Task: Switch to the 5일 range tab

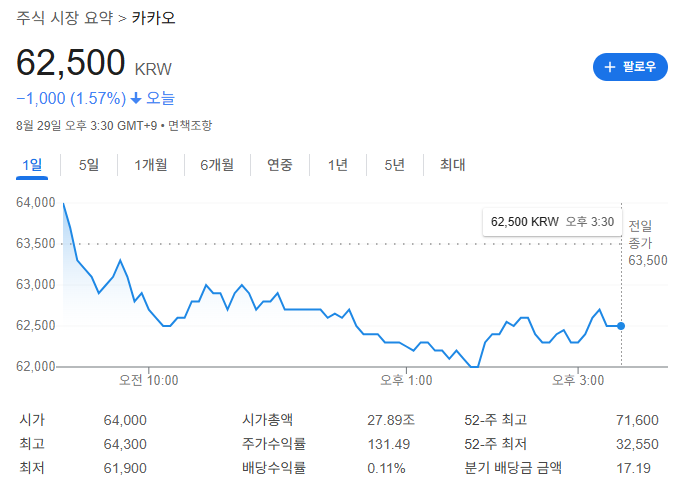Action: (x=88, y=165)
